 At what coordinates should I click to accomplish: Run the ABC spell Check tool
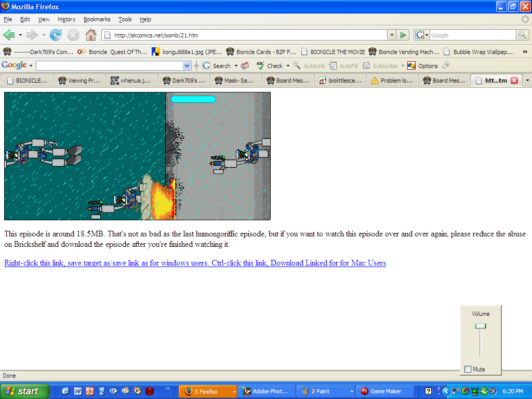click(x=270, y=66)
